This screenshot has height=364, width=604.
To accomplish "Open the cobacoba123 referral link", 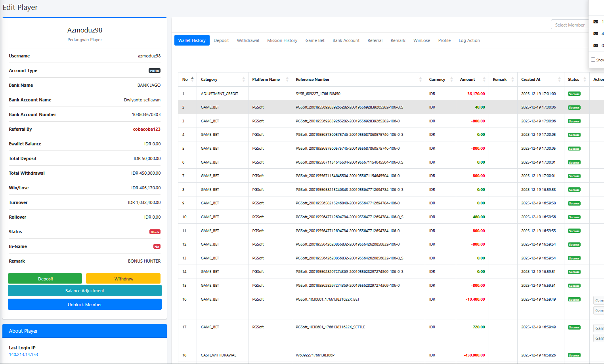I will (147, 129).
